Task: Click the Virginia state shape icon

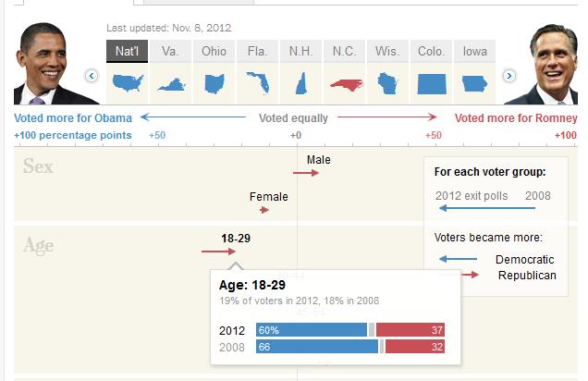Action: [170, 84]
